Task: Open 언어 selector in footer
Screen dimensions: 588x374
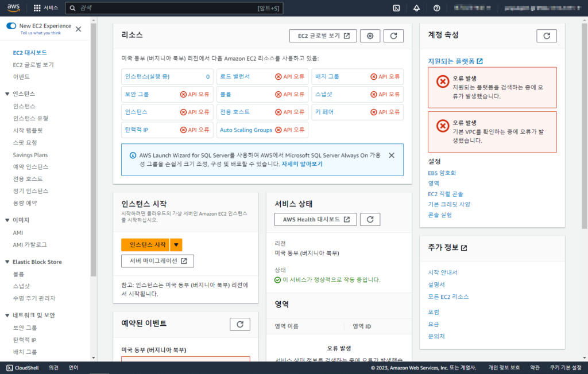Action: point(73,368)
